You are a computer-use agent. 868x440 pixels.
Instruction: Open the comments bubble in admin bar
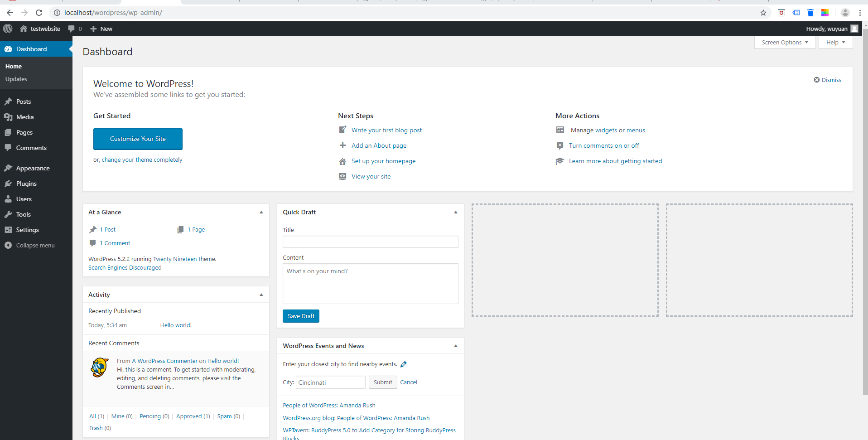[71, 29]
